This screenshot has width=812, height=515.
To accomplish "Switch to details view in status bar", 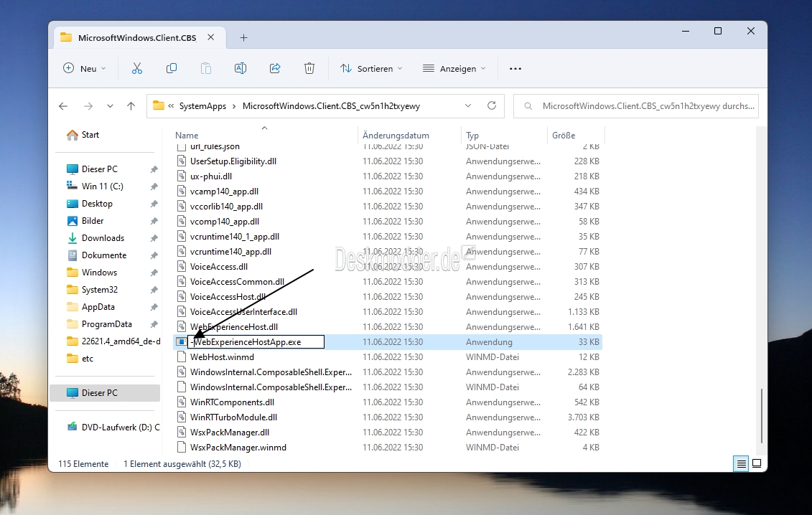I will [742, 464].
